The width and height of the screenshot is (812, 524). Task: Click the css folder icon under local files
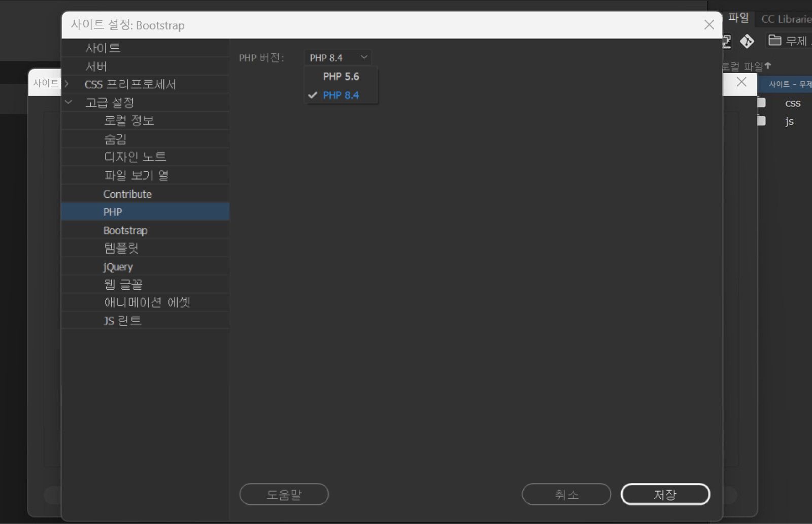(761, 103)
